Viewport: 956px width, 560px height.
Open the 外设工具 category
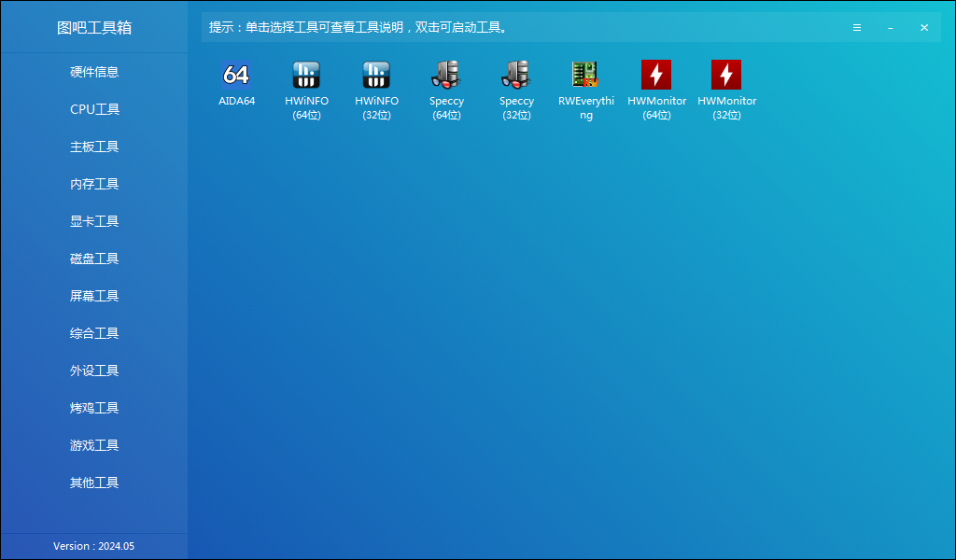coord(94,371)
